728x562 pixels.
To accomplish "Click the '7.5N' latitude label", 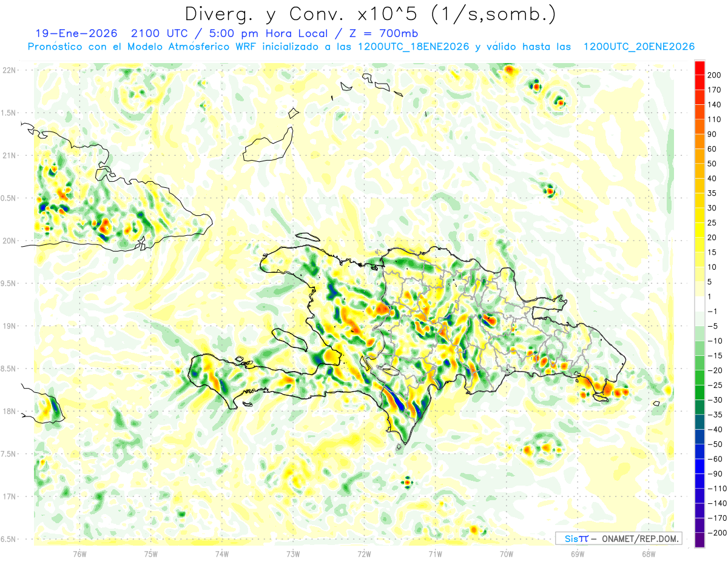I will (x=9, y=454).
